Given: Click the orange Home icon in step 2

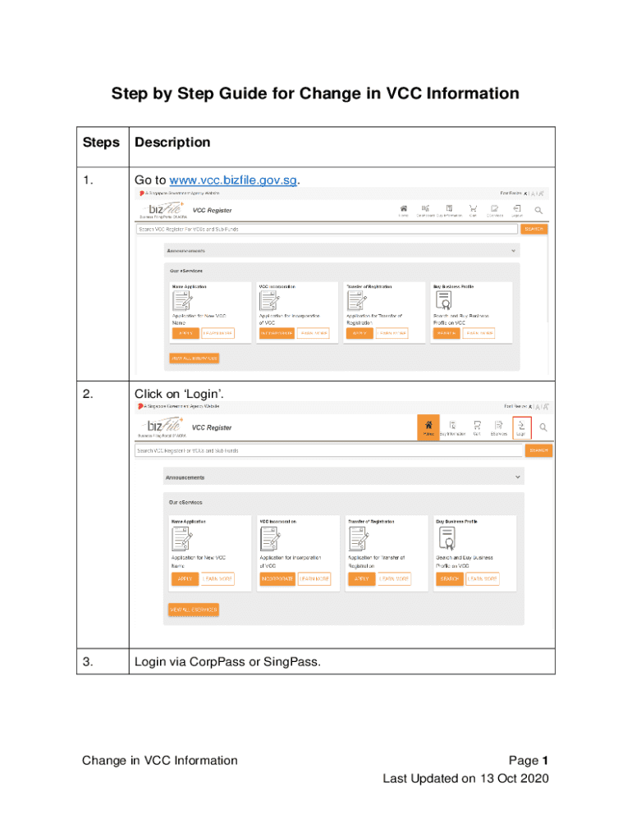Looking at the screenshot, I should tap(428, 427).
